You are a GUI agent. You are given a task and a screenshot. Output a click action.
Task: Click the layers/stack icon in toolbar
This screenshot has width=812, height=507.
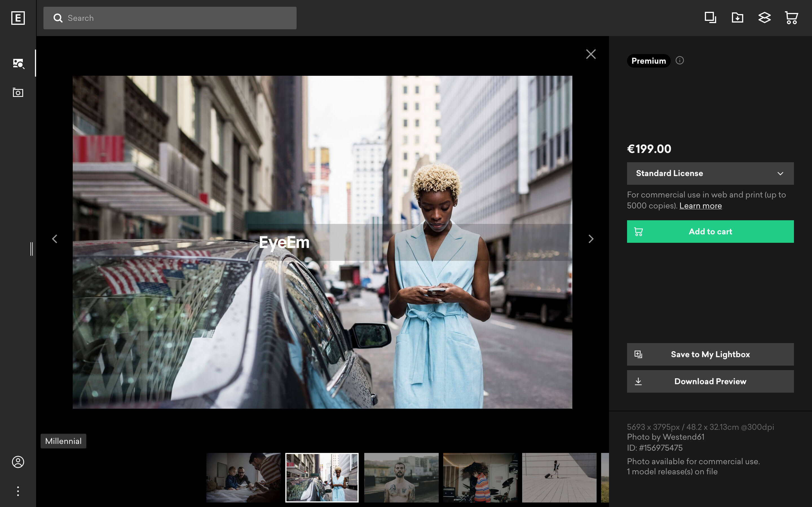764,17
